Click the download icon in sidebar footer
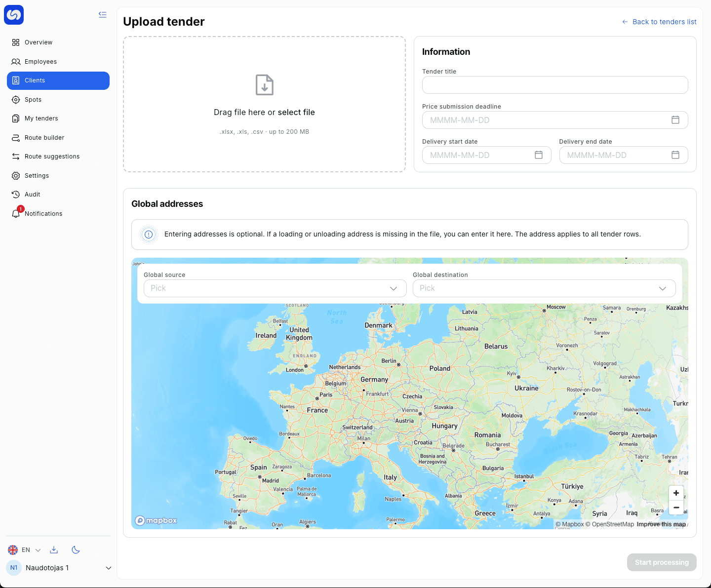 [54, 550]
